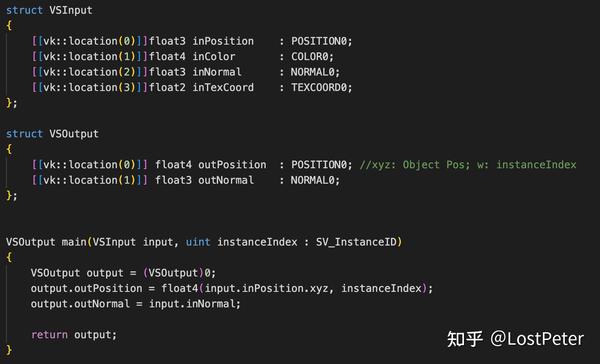Click the return keyword
This screenshot has height=364, width=600.
click(49, 335)
